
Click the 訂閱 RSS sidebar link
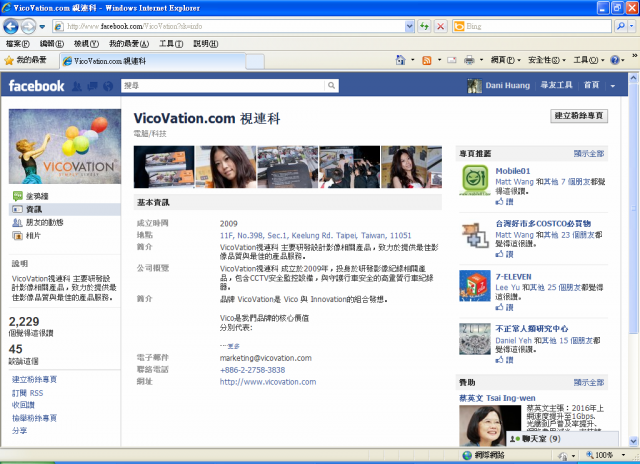(x=27, y=393)
